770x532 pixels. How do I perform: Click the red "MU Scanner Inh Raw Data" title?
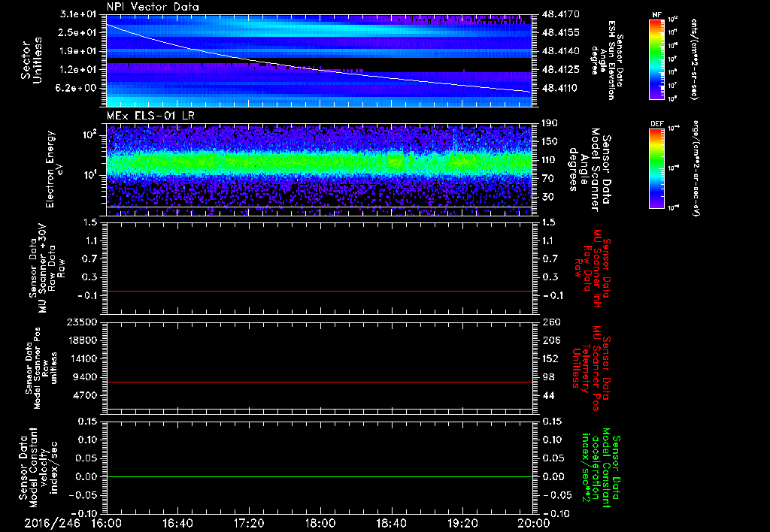[593, 268]
